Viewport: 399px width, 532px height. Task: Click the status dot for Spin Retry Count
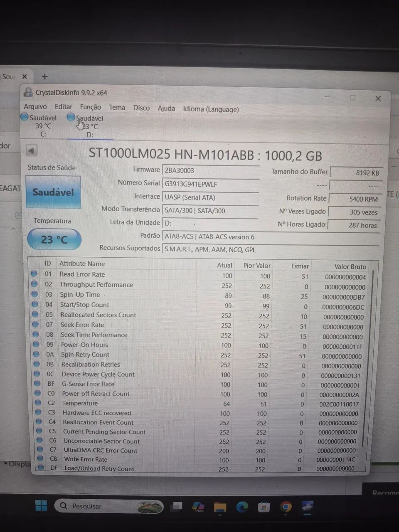[37, 355]
